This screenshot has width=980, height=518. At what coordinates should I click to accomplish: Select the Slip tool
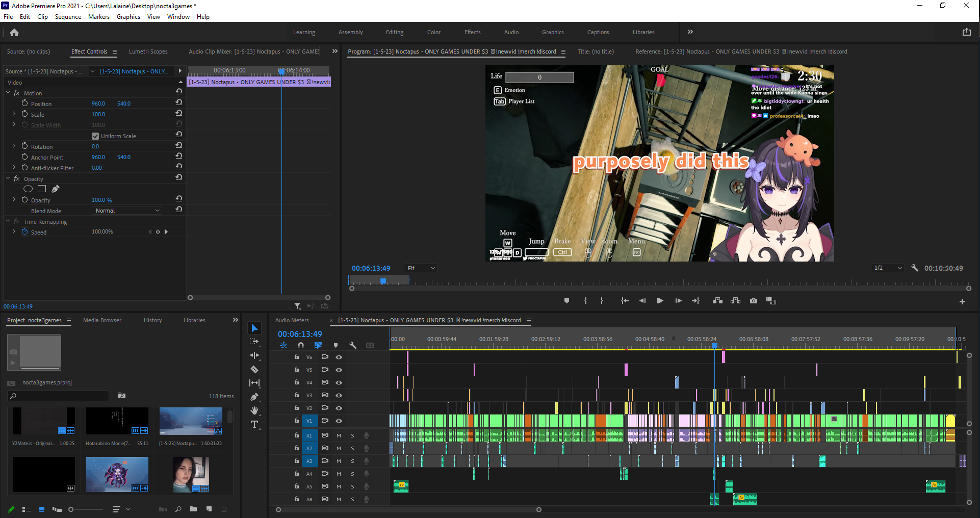(x=254, y=383)
